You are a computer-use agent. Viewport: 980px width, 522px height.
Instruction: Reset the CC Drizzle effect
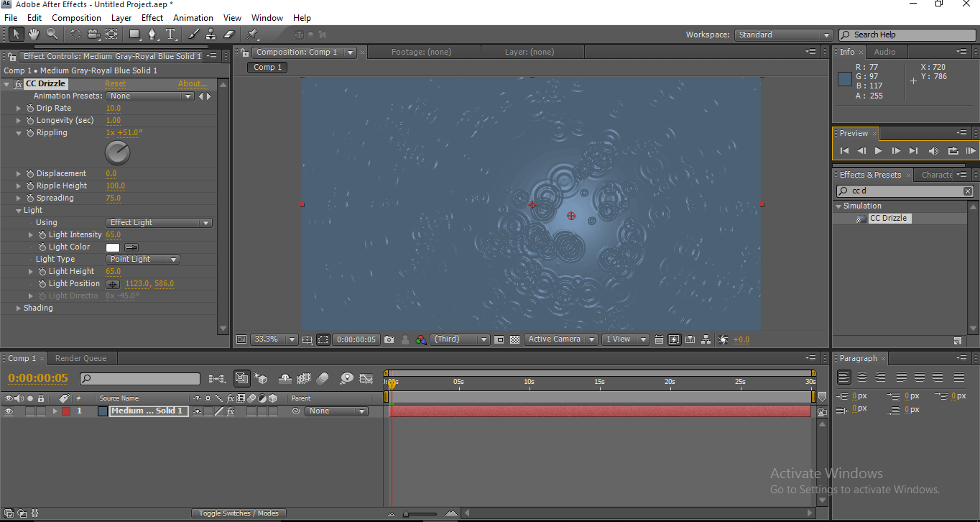pos(115,83)
